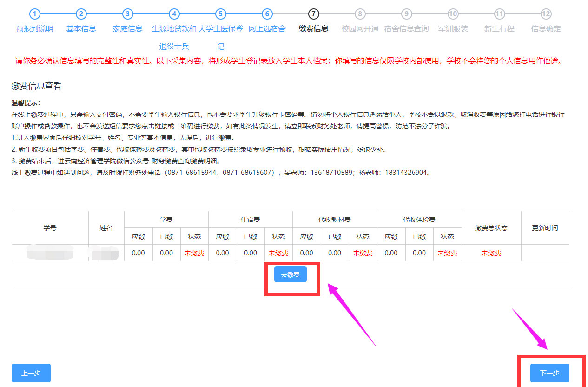Click the 缴费总状态 未缴费 cell
The image size is (588, 387).
[491, 253]
